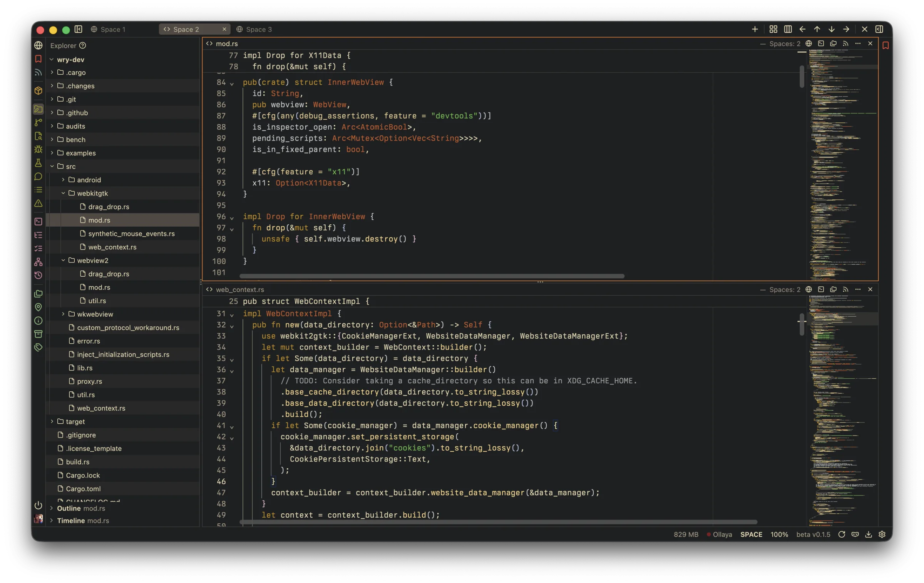
Task: Open the terminal icon in left sidebar
Action: pyautogui.click(x=38, y=221)
